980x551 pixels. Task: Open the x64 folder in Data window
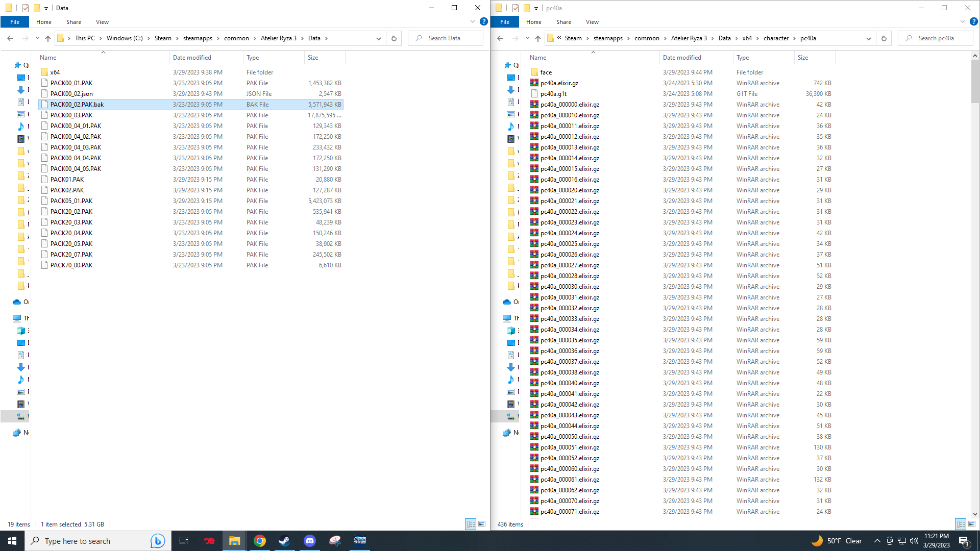[x=55, y=72]
